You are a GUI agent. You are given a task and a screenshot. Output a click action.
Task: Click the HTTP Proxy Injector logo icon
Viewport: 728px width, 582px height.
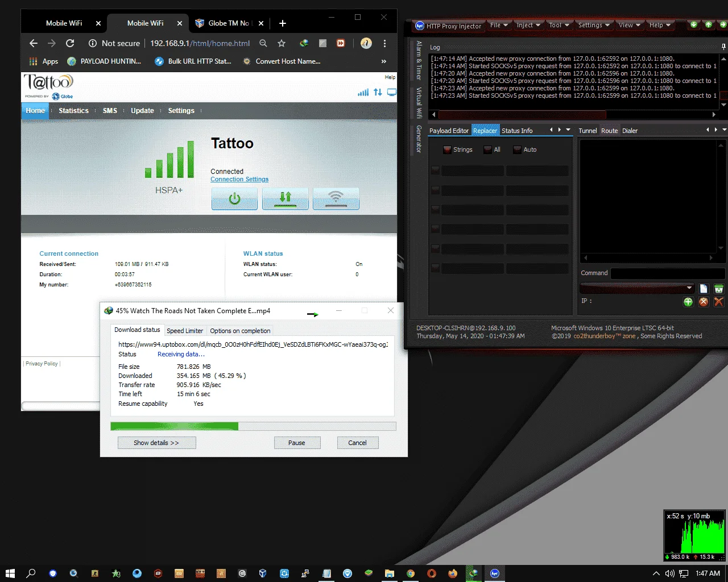pyautogui.click(x=420, y=26)
